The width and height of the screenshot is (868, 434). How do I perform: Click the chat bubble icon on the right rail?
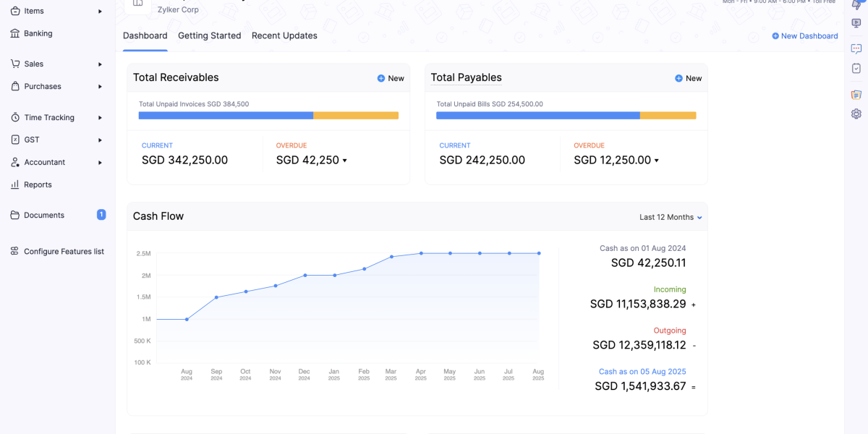pos(856,48)
